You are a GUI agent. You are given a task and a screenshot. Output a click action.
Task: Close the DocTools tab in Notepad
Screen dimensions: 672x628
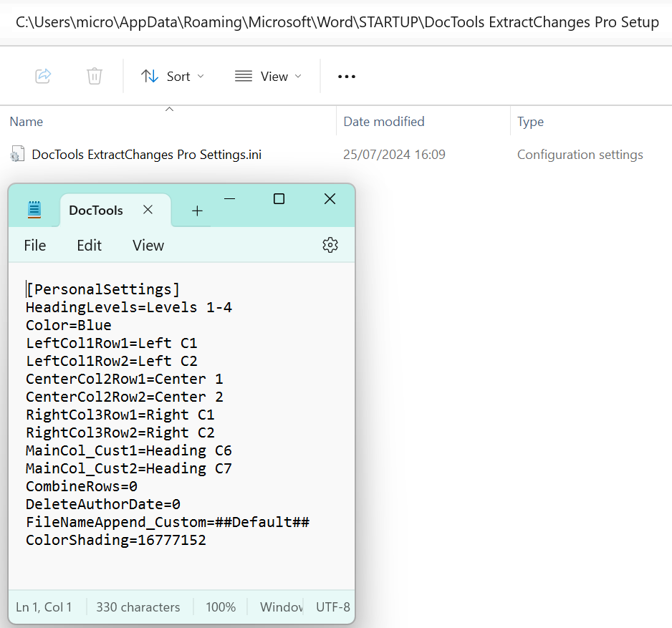click(x=148, y=210)
